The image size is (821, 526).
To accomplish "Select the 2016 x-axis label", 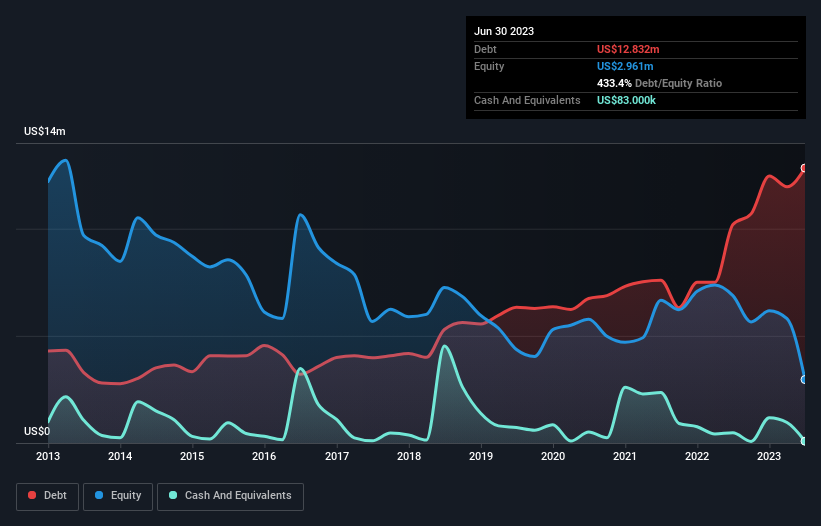I will point(264,456).
